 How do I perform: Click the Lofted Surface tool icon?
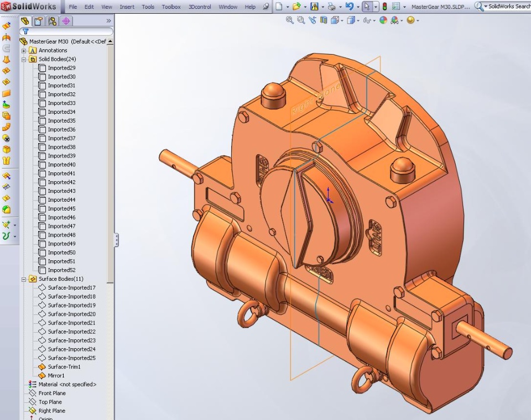point(7,60)
